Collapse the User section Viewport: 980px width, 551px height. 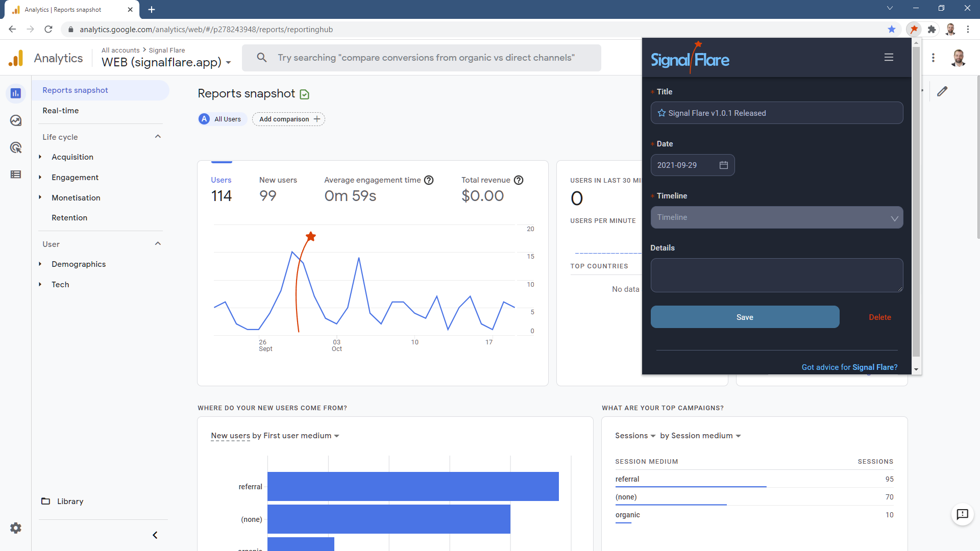tap(158, 244)
